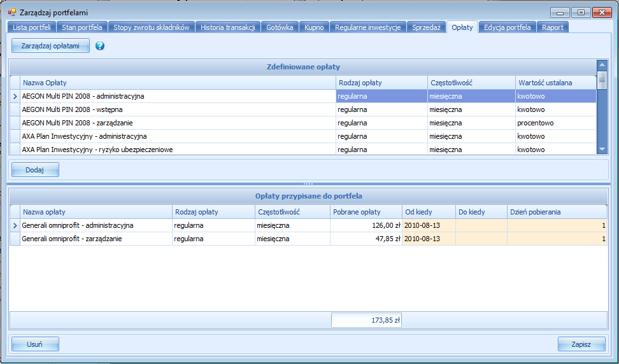
Task: Click the 126,00 zł collected fee cell
Action: point(366,225)
